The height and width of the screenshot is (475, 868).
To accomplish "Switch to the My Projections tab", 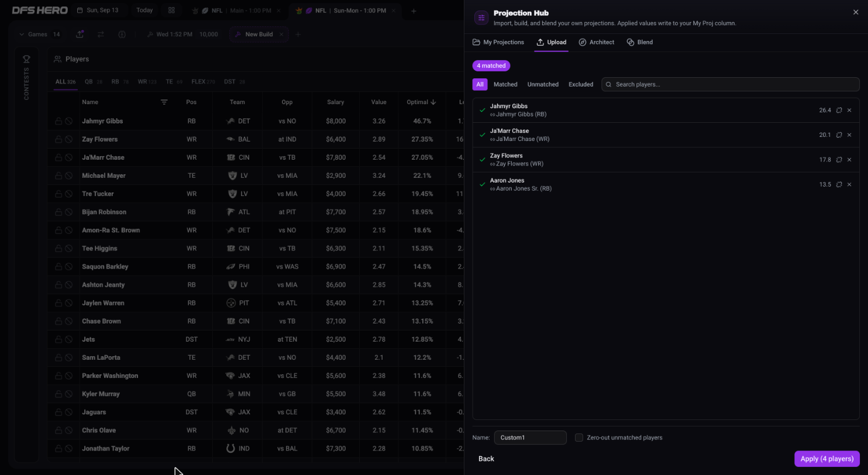I will [x=498, y=42].
